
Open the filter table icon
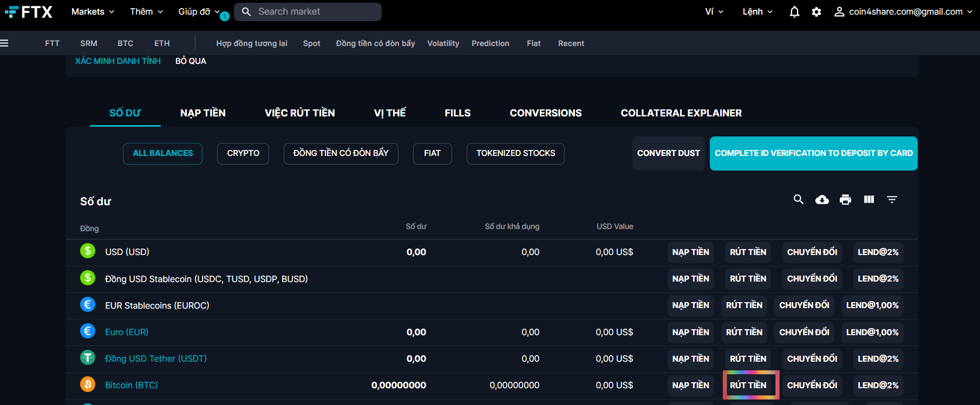click(x=892, y=200)
